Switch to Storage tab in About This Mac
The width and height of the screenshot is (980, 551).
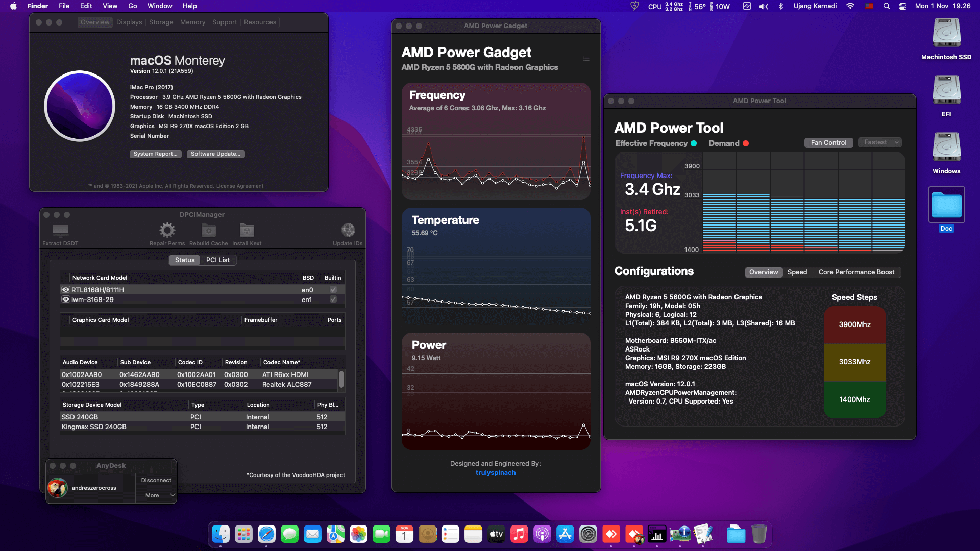coord(161,22)
